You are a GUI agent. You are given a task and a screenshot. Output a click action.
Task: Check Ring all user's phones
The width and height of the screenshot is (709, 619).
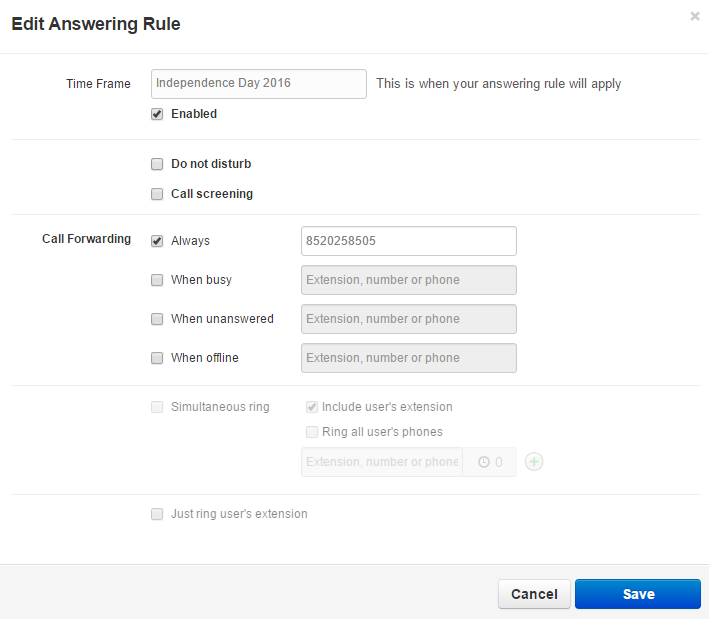point(312,432)
